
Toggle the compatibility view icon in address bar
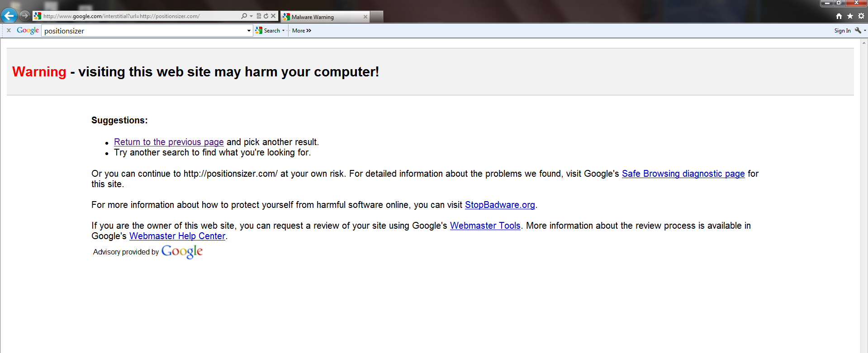[259, 16]
